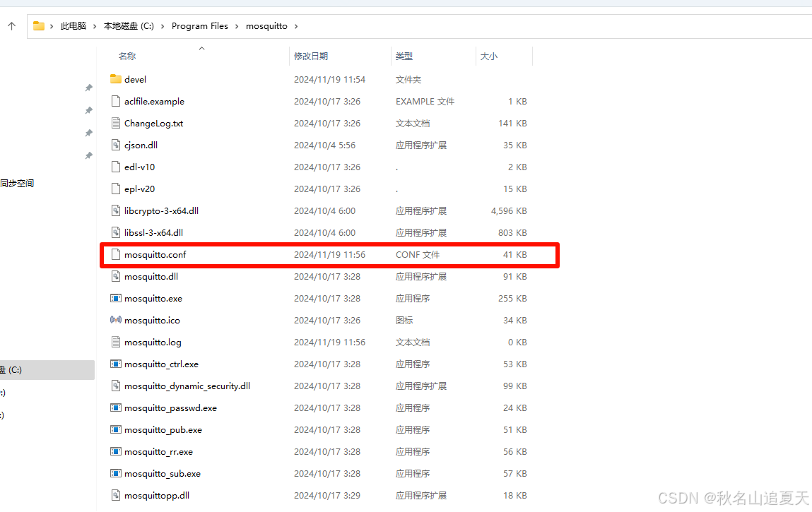Click the mosquitto.conf file icon

(116, 255)
